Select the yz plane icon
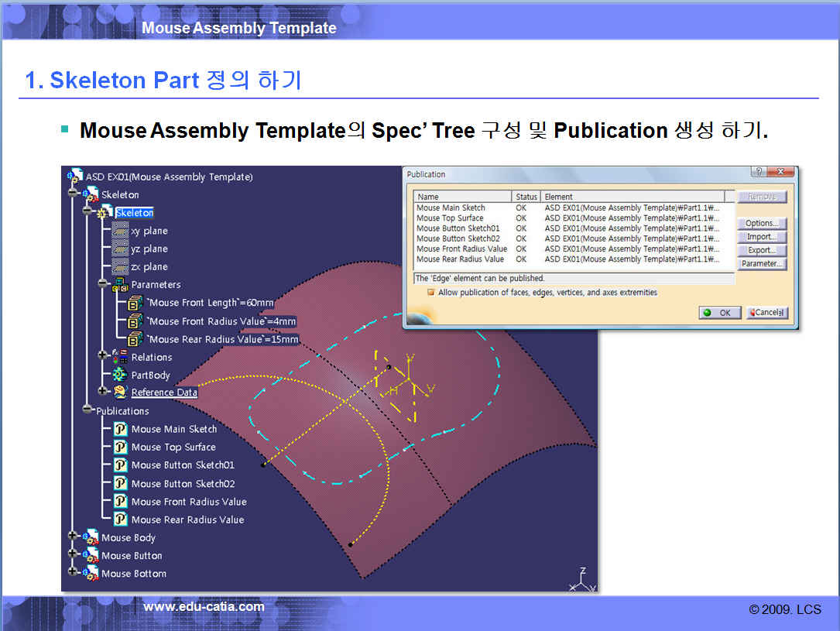 point(120,249)
